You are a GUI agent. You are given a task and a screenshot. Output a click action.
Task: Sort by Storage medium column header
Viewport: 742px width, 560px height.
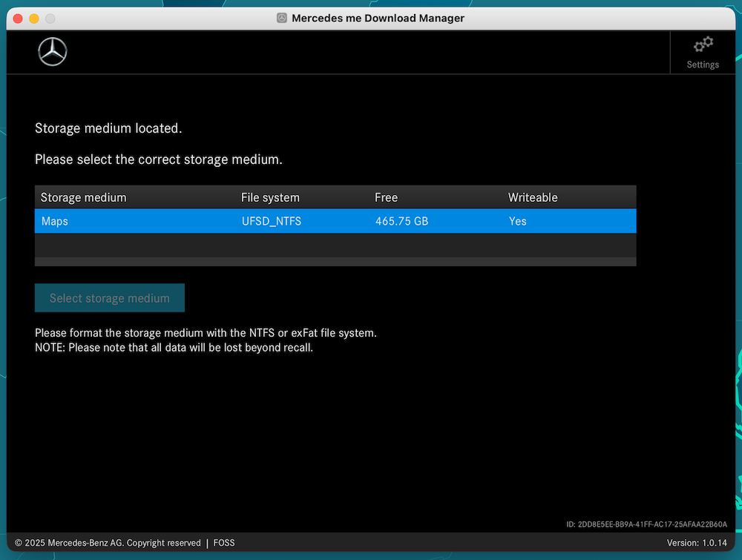(x=84, y=197)
